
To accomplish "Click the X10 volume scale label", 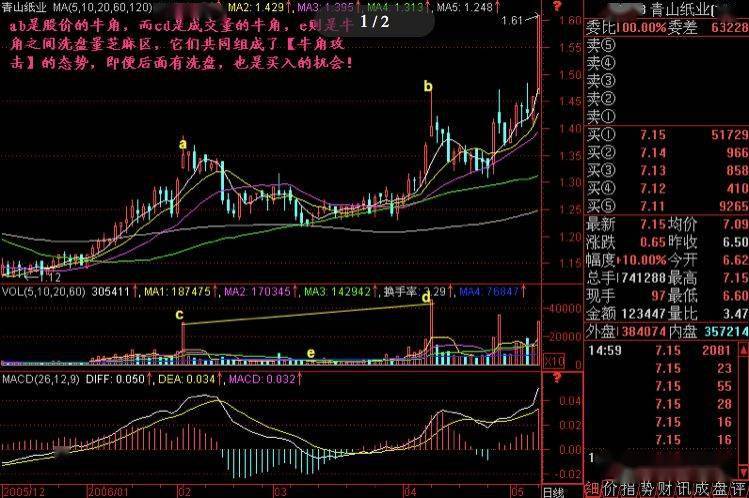I will [x=553, y=361].
